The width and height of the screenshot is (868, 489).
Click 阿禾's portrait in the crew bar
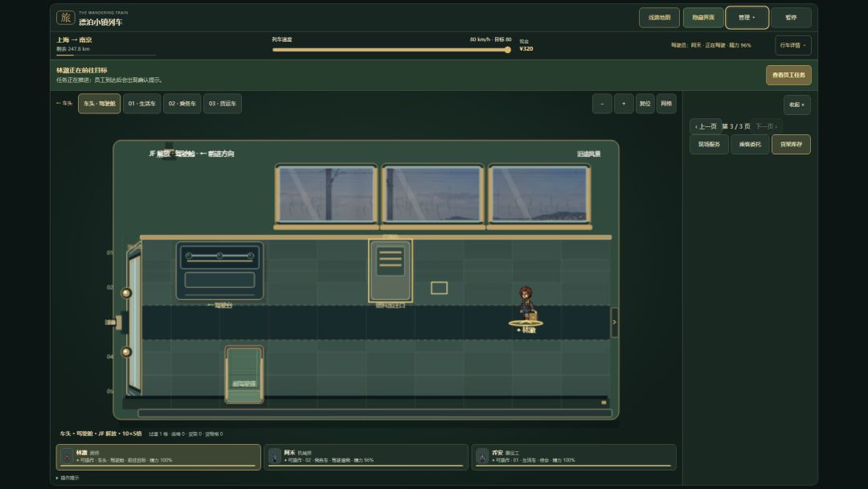(x=275, y=457)
